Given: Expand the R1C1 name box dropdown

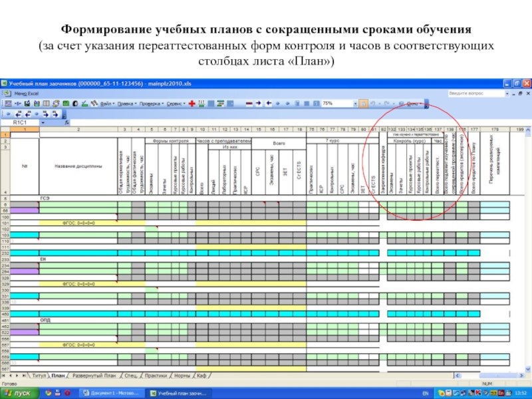Looking at the screenshot, I should (x=44, y=123).
